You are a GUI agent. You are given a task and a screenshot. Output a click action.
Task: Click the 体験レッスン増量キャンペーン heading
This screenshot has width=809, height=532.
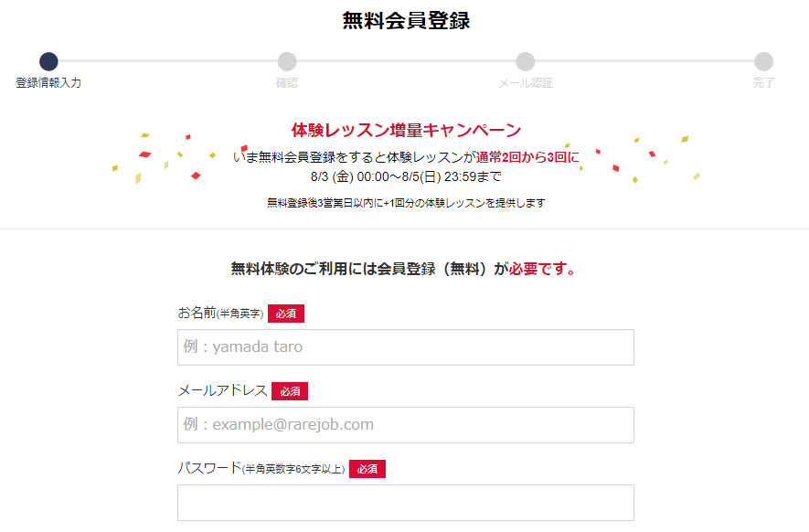click(406, 130)
